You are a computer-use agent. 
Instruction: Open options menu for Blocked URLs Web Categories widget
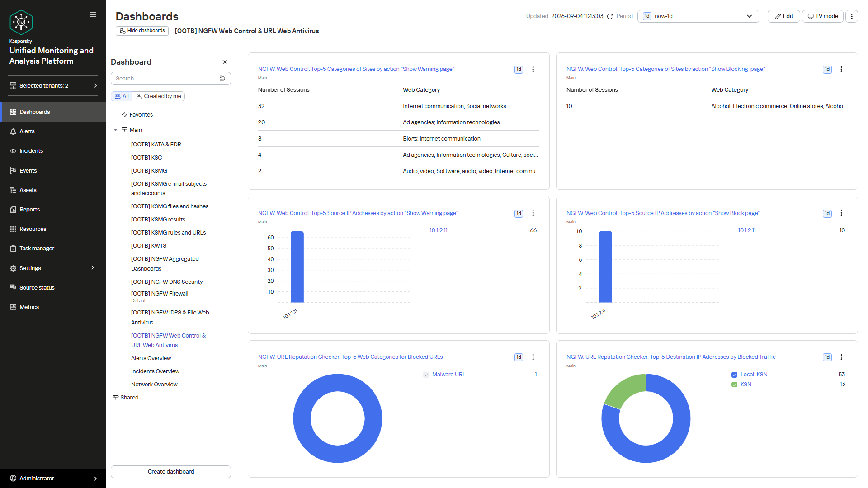pos(533,357)
